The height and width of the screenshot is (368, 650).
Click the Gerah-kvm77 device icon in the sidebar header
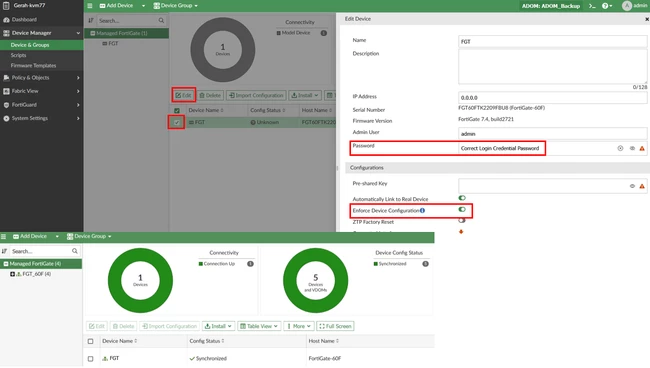point(6,6)
